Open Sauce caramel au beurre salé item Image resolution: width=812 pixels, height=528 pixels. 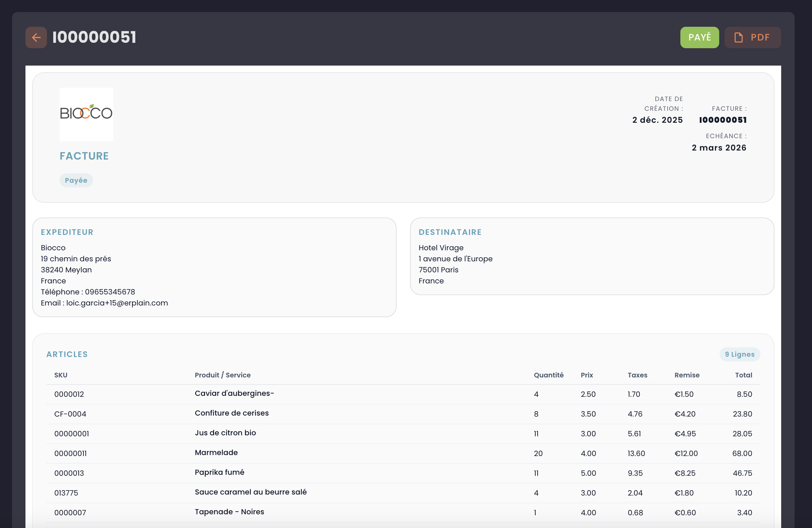coord(251,492)
